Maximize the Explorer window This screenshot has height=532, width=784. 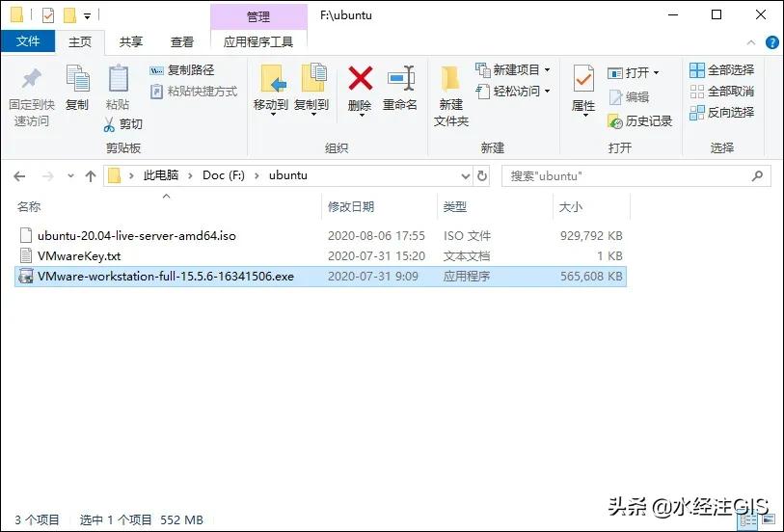716,14
